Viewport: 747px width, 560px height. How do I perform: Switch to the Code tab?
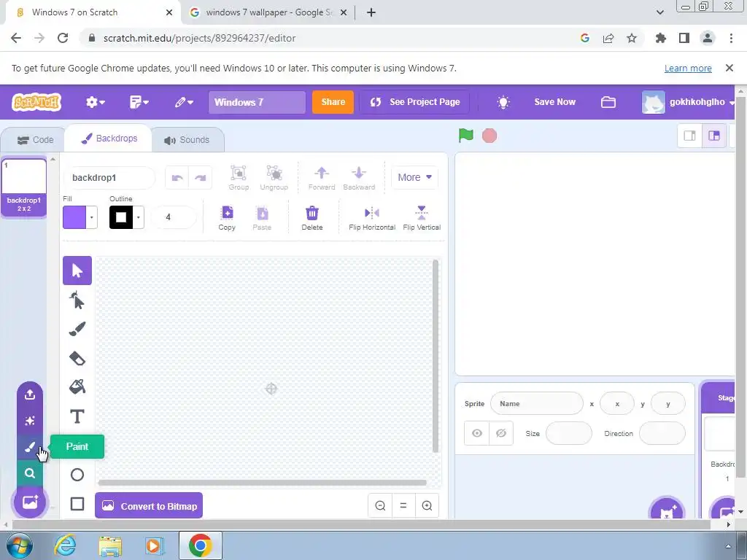pos(35,140)
